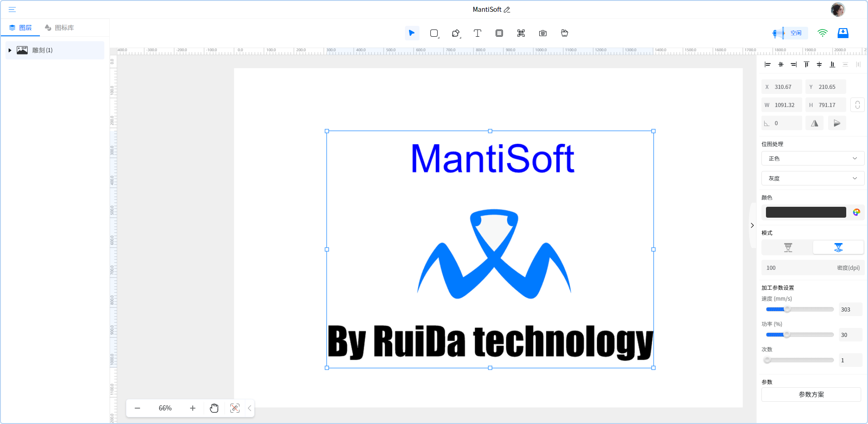Align selected objects to top edge
The height and width of the screenshot is (424, 868).
[x=806, y=64]
